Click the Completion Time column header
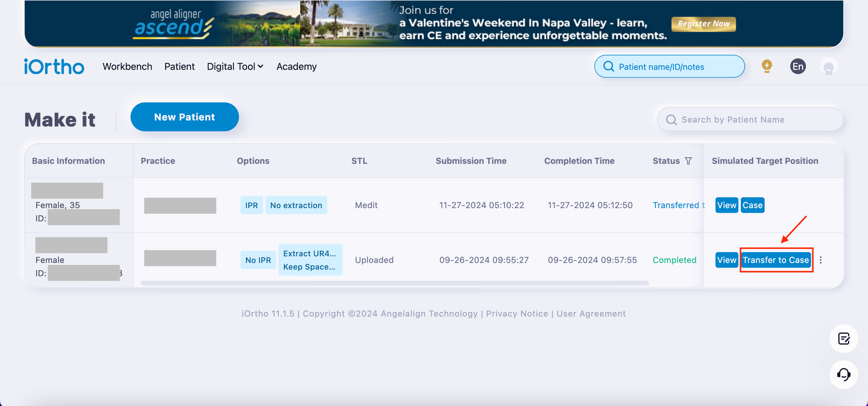Image resolution: width=868 pixels, height=406 pixels. pos(579,161)
